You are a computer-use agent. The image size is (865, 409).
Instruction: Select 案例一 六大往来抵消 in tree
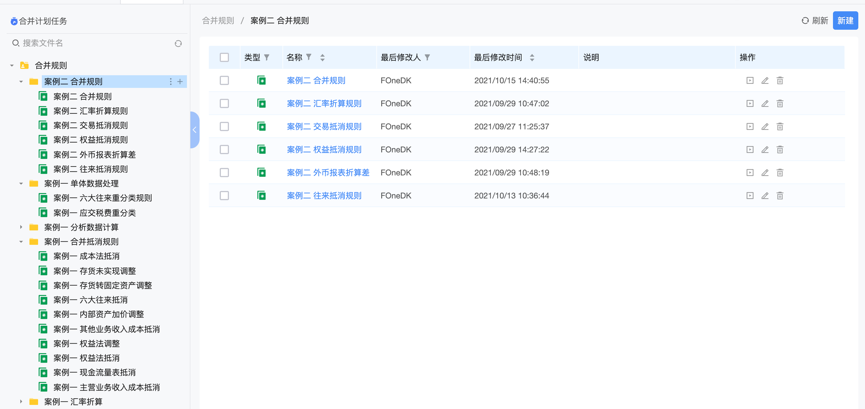[x=90, y=300]
